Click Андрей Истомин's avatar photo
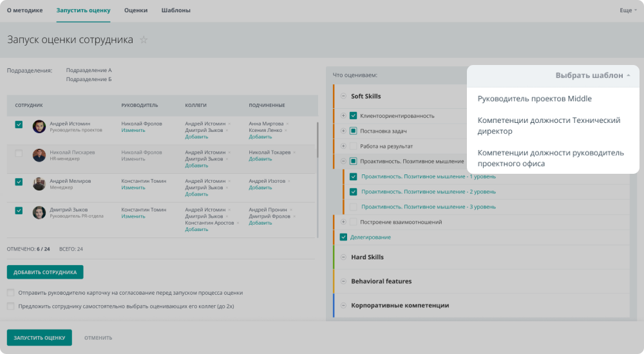This screenshot has width=644, height=354. coord(39,127)
